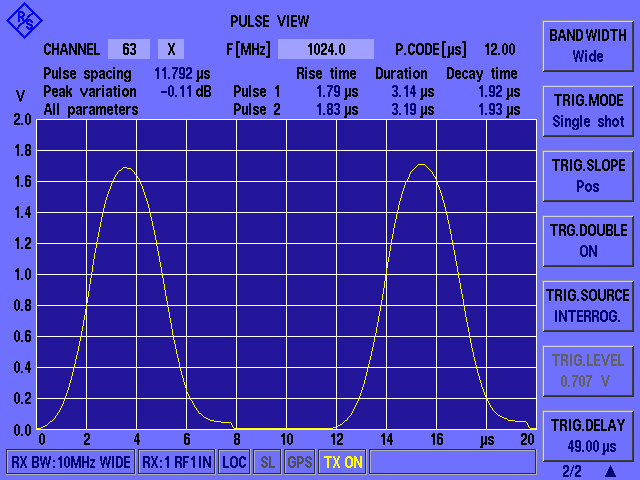The width and height of the screenshot is (640, 480).
Task: Click the RX BW:10MHz WIDE status field
Action: coord(70,462)
